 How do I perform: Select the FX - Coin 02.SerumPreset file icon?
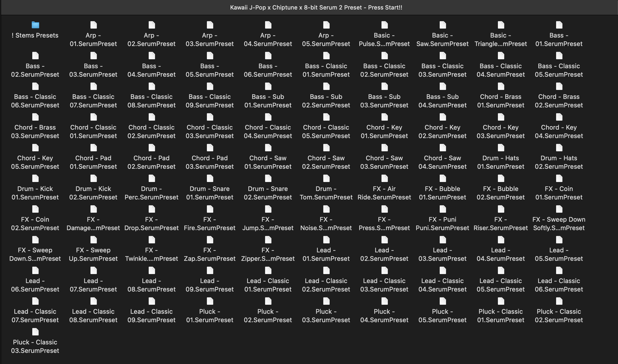coord(35,209)
